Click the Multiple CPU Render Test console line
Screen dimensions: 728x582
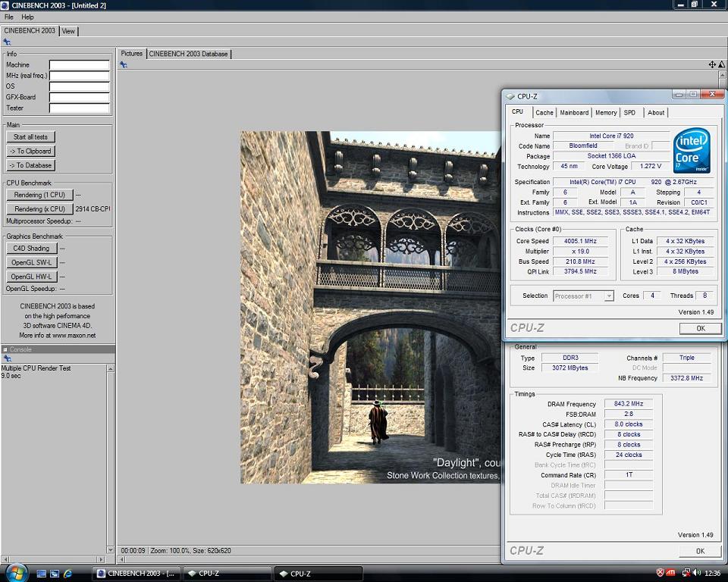coord(36,368)
